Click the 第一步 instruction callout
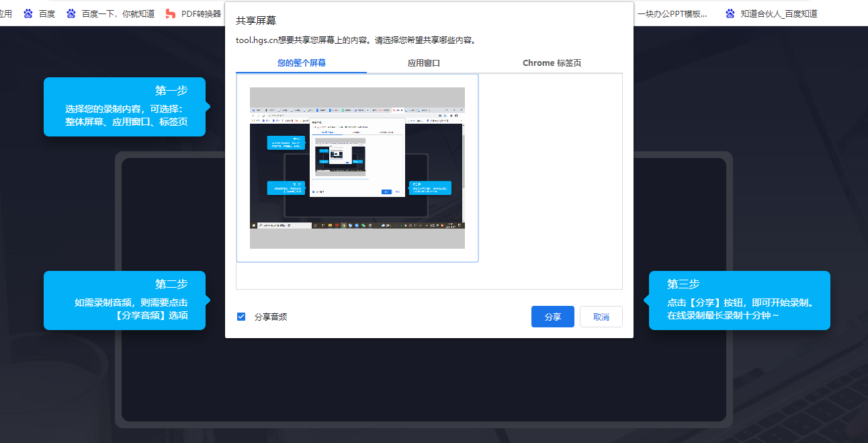The height and width of the screenshot is (443, 868). click(125, 107)
